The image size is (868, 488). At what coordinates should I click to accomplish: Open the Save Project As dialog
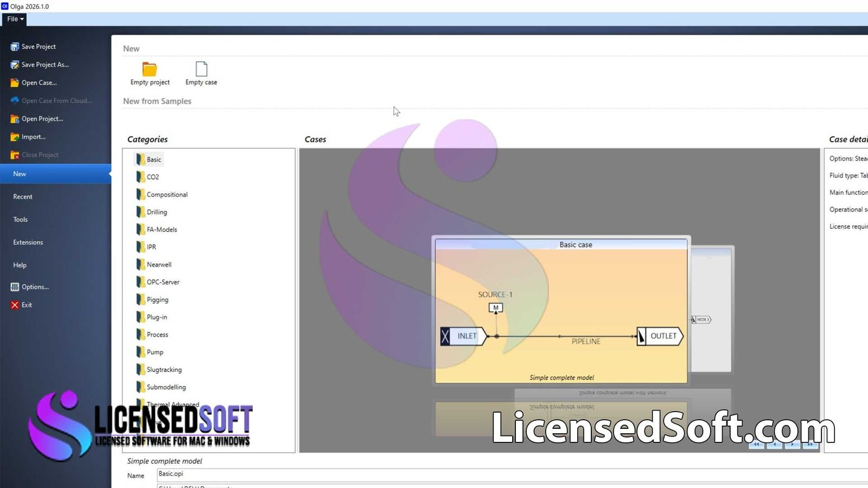click(x=43, y=65)
